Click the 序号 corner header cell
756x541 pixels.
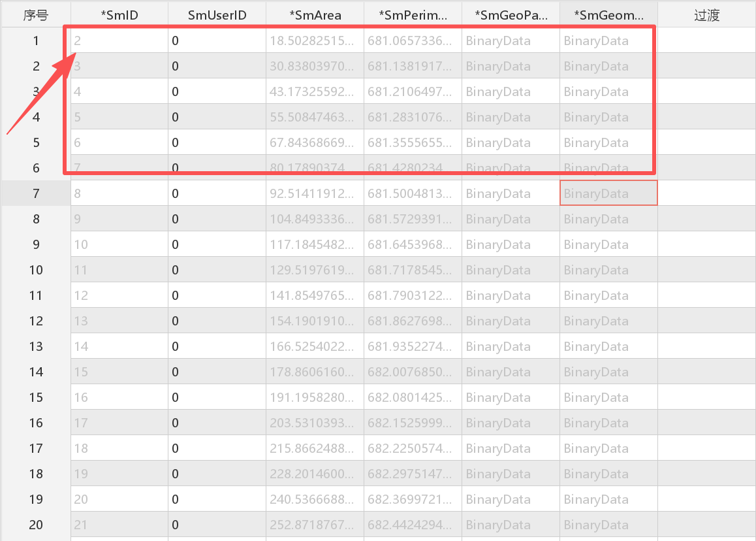[35, 15]
